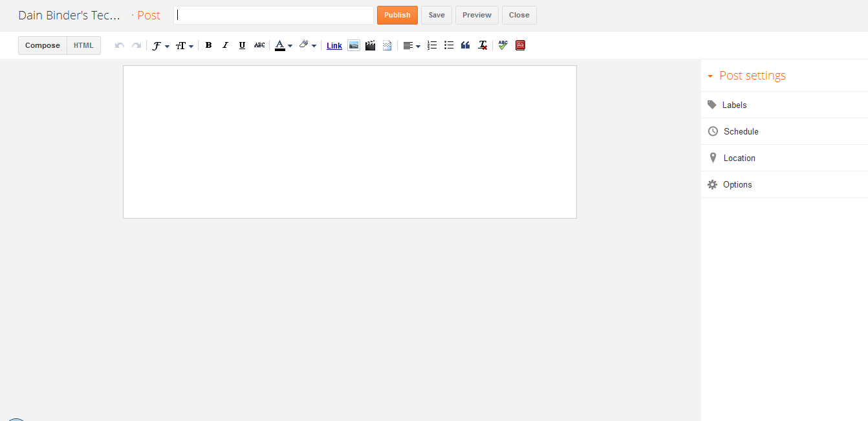This screenshot has height=421, width=868.
Task: Insert a video using the clapperboard icon
Action: pyautogui.click(x=370, y=45)
